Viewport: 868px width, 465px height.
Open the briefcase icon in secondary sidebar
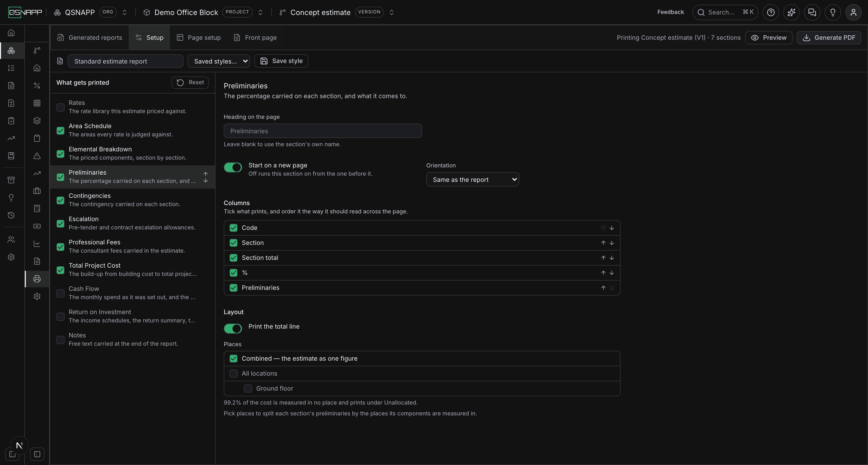[37, 191]
